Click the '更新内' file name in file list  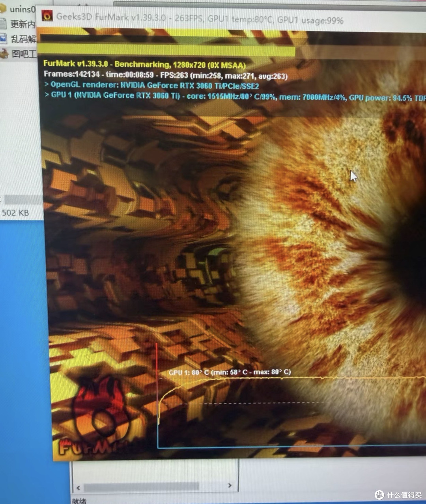click(x=23, y=24)
